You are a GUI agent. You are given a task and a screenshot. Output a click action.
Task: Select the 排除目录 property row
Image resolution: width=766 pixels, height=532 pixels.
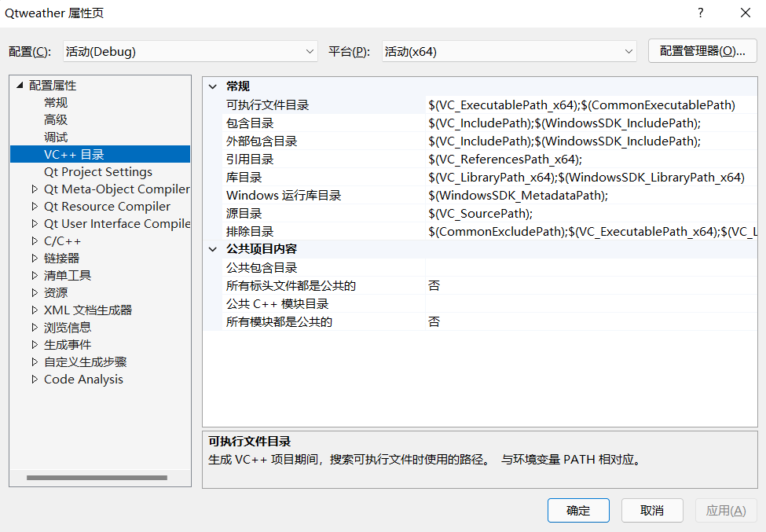point(490,232)
